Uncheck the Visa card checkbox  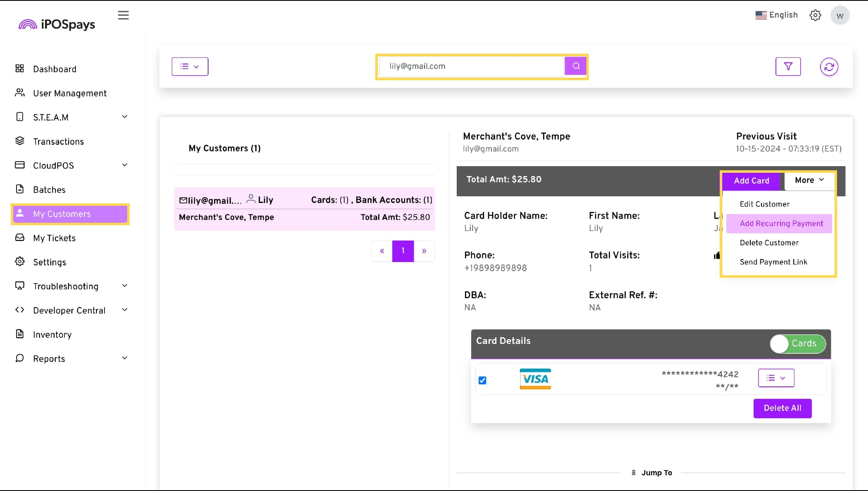(x=482, y=380)
